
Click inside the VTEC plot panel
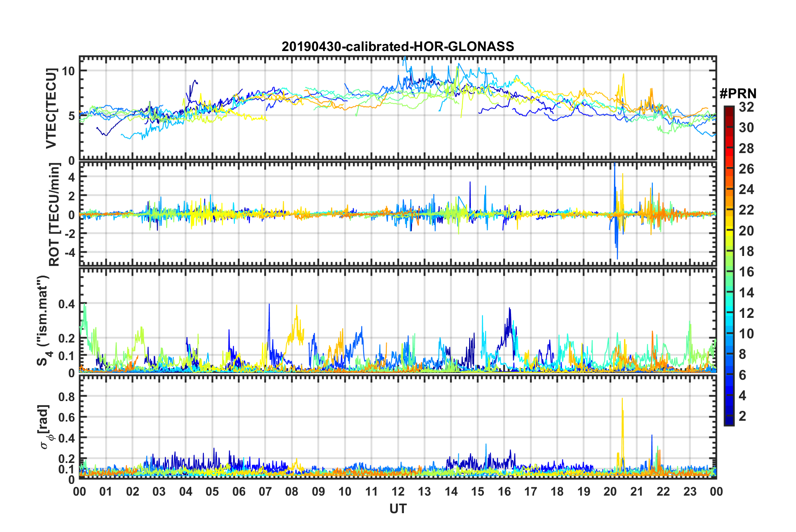398,108
